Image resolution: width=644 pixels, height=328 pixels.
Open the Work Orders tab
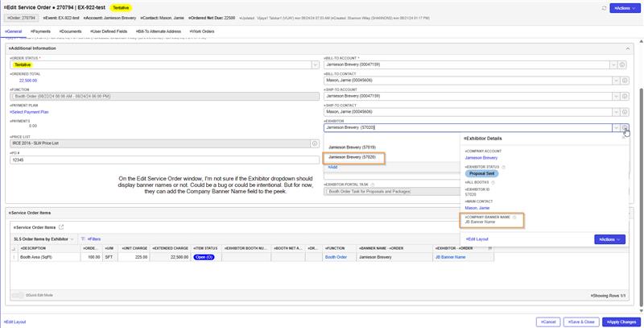point(202,31)
